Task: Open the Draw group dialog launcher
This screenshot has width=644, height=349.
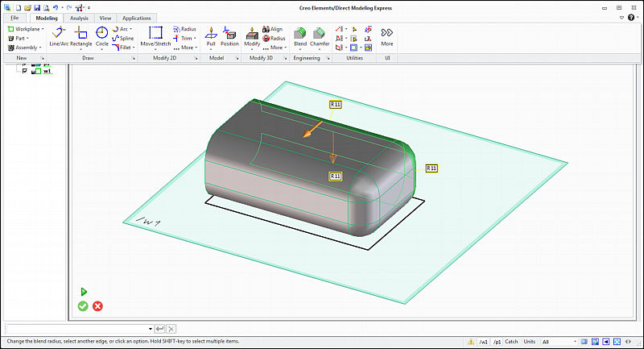Action: [134, 58]
